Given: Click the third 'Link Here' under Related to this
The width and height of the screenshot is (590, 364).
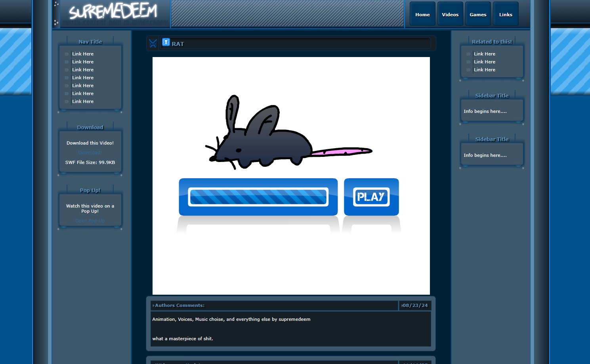Looking at the screenshot, I should (484, 70).
